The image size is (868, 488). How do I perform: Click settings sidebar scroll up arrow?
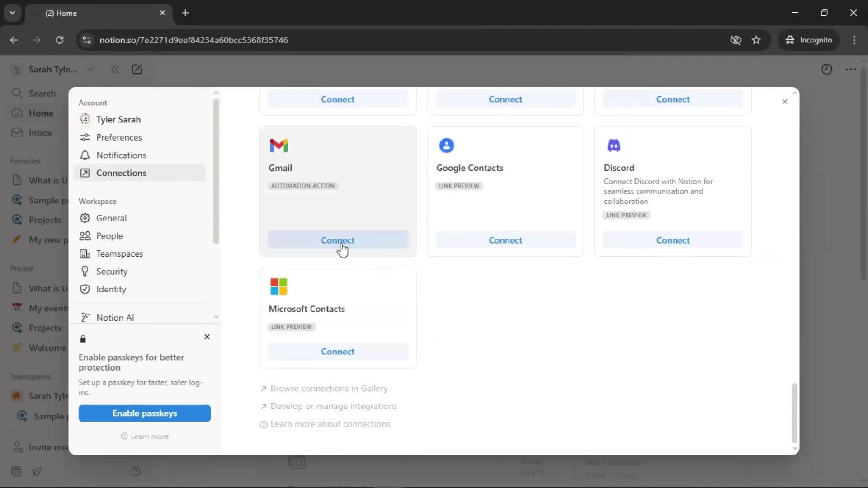tap(216, 93)
